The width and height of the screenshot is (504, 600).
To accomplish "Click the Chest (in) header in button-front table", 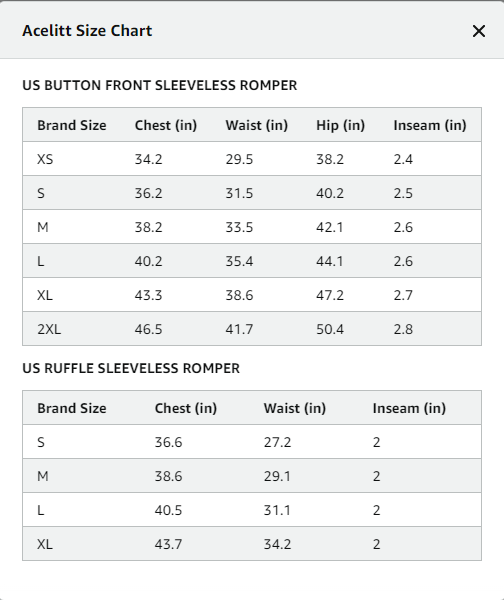I will [x=166, y=125].
